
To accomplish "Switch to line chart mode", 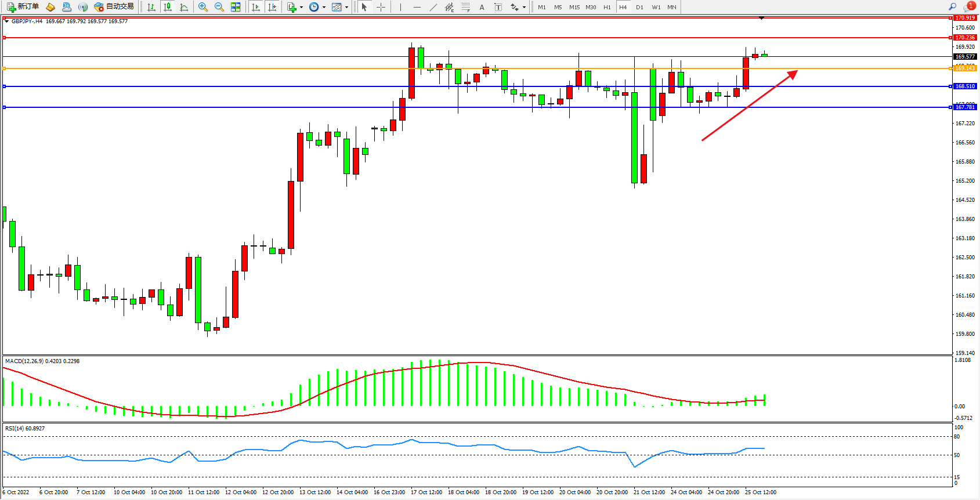I will (184, 7).
